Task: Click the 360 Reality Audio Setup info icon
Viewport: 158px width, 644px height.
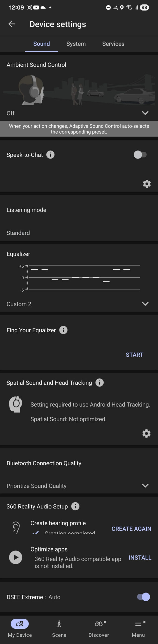Action: click(x=75, y=506)
